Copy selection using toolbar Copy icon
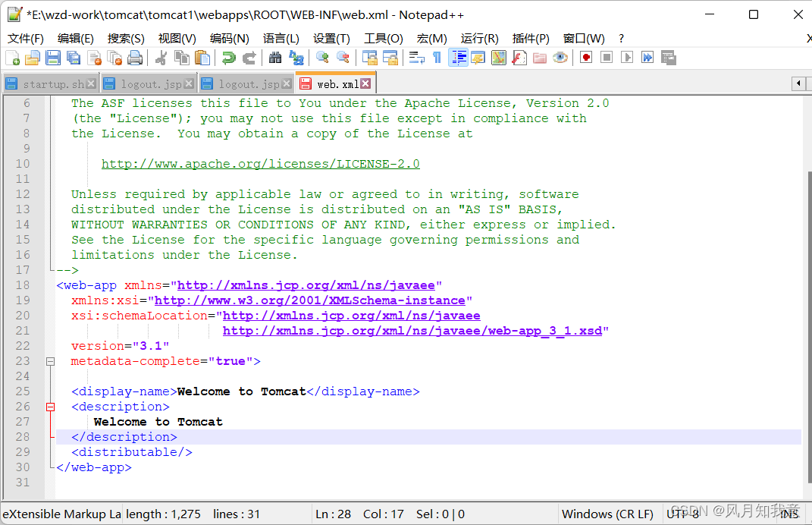This screenshot has width=812, height=525. tap(182, 58)
